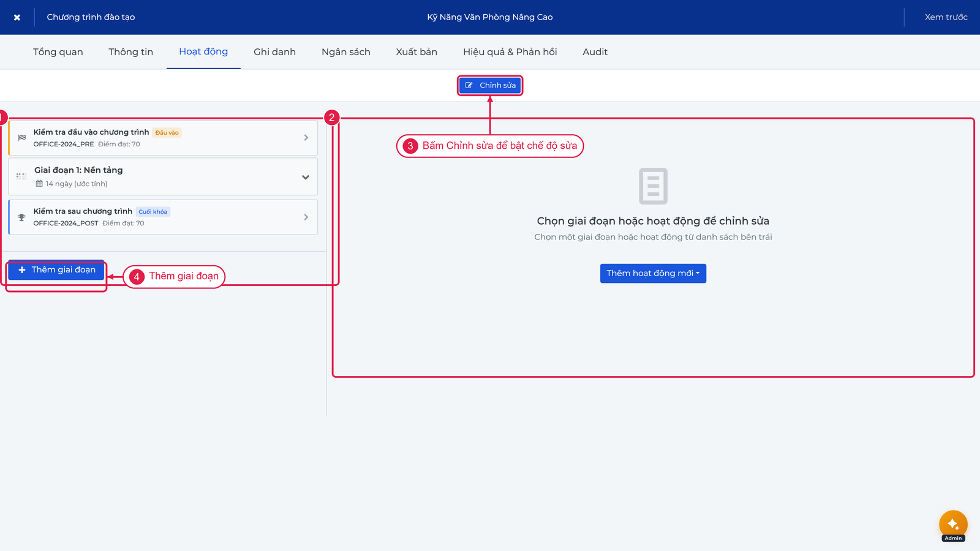Click 14 ngày (ước tính) text
The image size is (980, 551).
[x=77, y=184]
